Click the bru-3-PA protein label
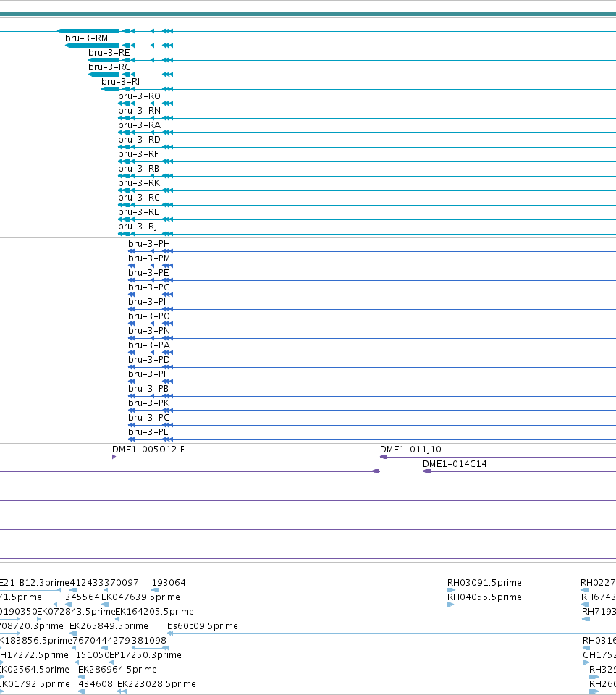Screen dimensions: 616x695 [x=149, y=345]
